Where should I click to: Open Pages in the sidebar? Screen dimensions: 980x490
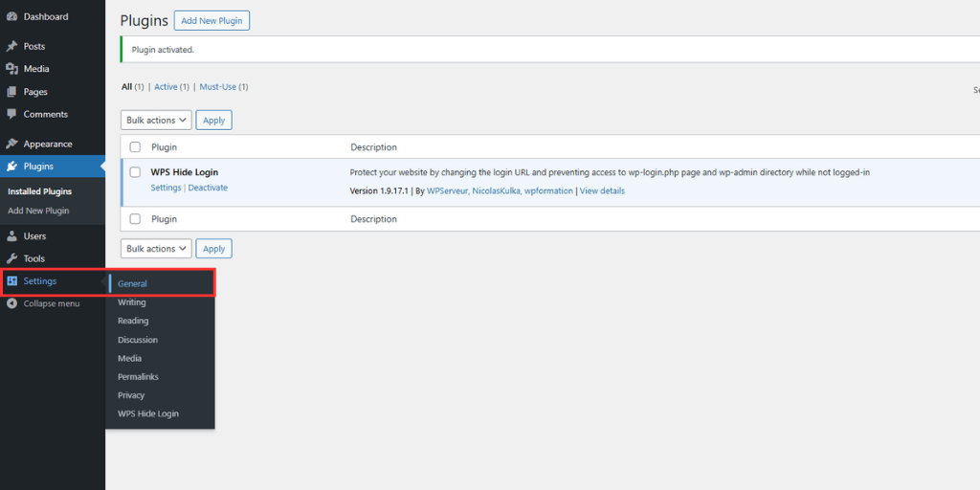coord(35,92)
